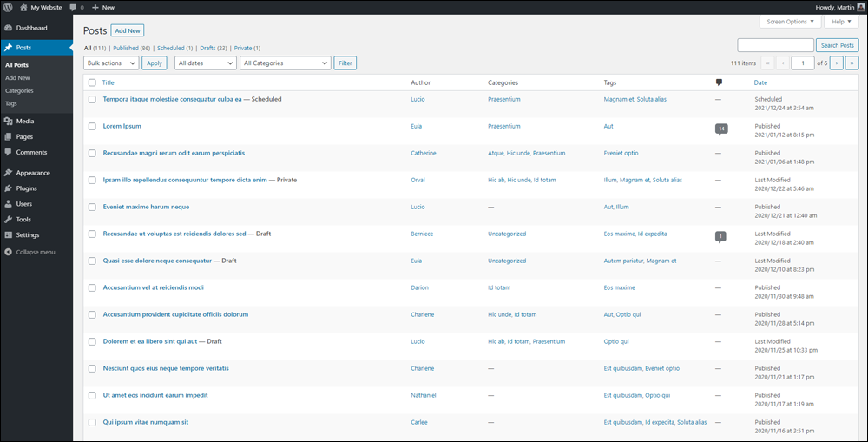
Task: Click the Settings sidebar icon
Action: 9,234
